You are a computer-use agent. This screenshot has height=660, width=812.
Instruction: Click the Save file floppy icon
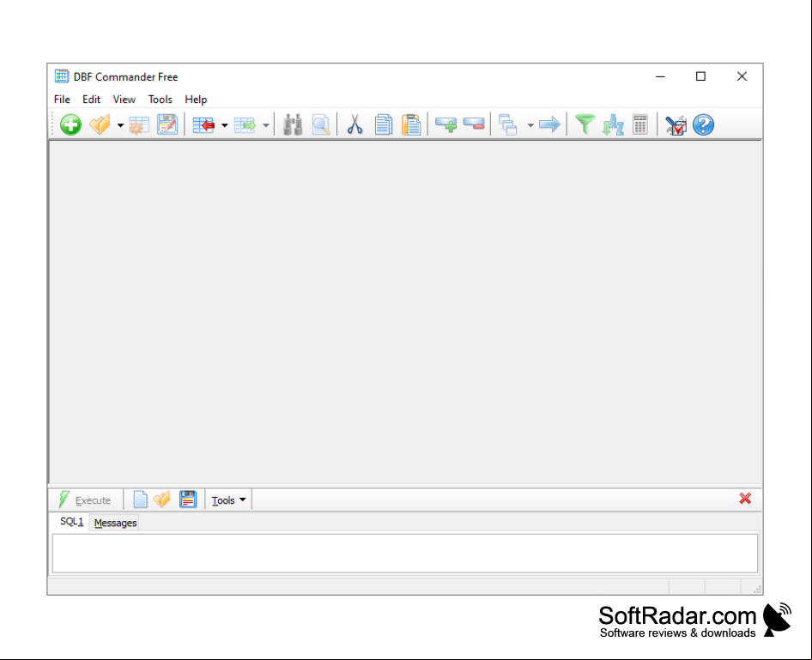(x=167, y=124)
